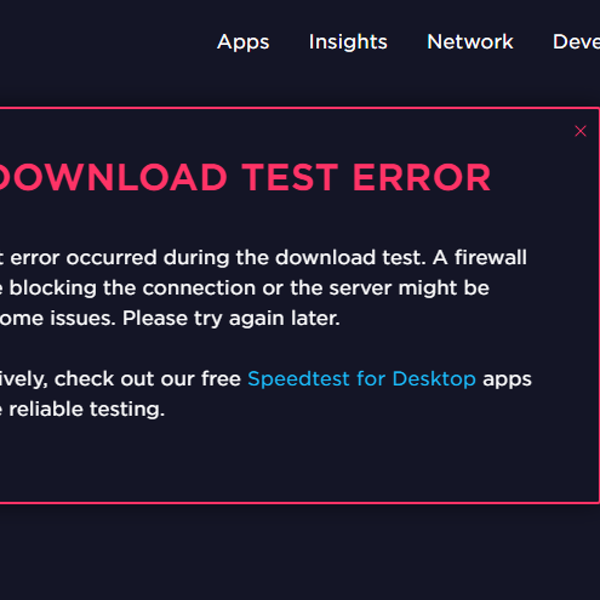The height and width of the screenshot is (600, 600).
Task: Follow the Speedtest for Desktop link
Action: pyautogui.click(x=362, y=379)
